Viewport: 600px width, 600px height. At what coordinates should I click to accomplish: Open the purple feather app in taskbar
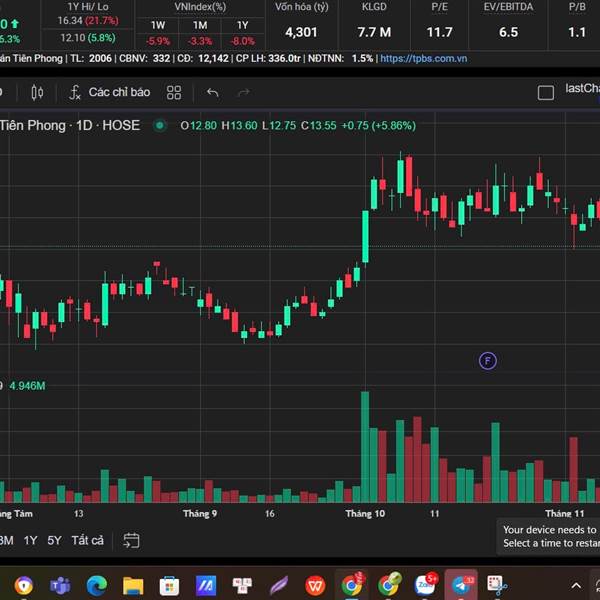pyautogui.click(x=279, y=585)
